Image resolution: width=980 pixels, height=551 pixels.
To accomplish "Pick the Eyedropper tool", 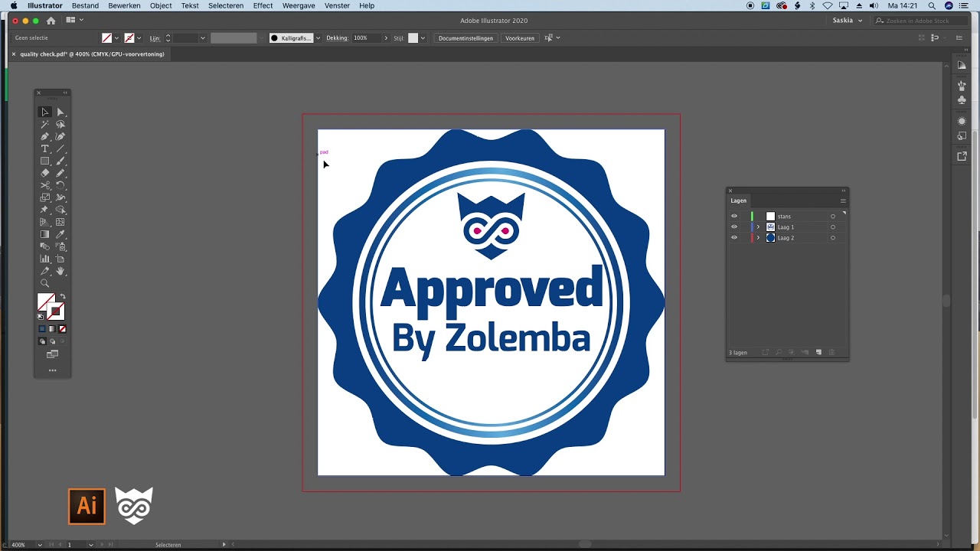I will tap(60, 234).
